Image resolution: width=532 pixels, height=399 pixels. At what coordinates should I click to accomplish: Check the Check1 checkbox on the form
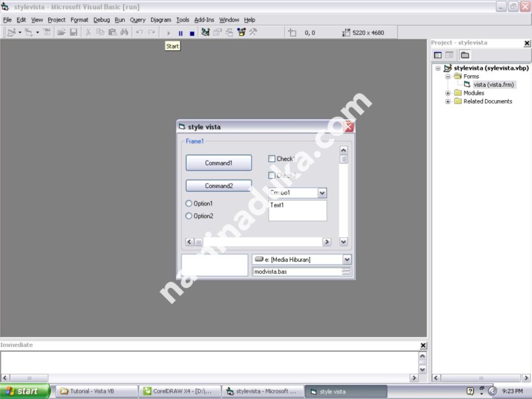tap(272, 158)
